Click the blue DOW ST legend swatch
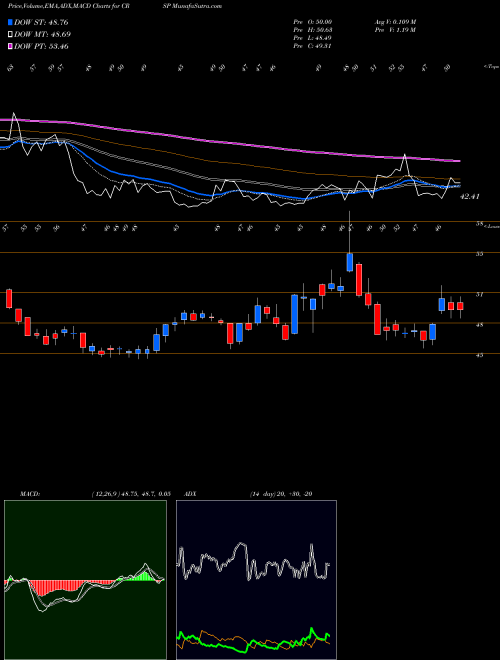The width and height of the screenshot is (500, 660). pos(10,22)
